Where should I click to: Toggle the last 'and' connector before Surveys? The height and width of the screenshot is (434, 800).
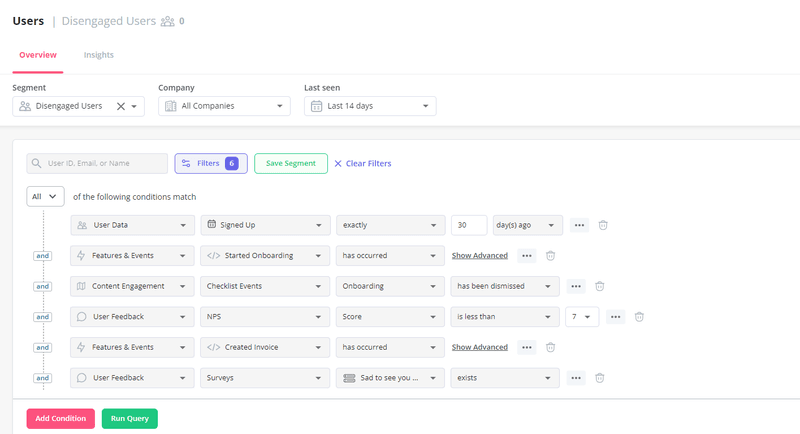point(42,378)
